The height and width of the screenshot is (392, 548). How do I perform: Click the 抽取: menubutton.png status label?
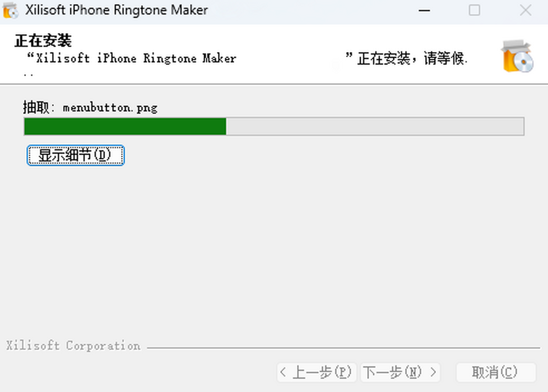90,108
